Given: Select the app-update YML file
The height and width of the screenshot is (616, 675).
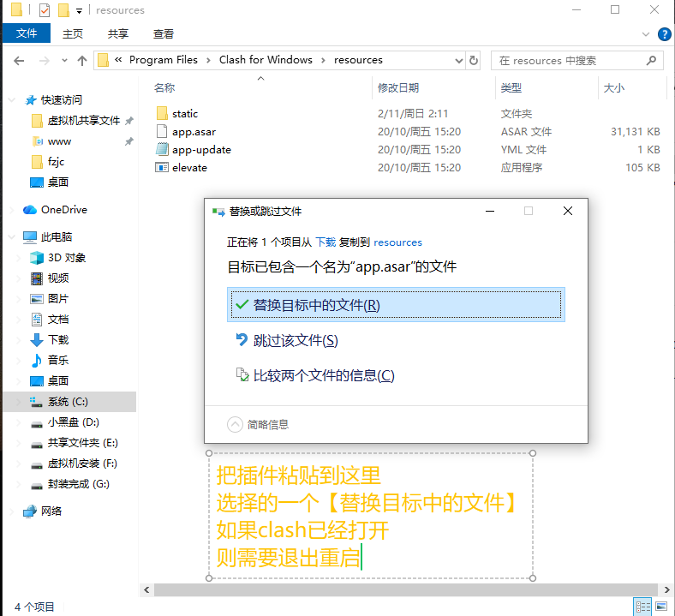Looking at the screenshot, I should point(201,150).
